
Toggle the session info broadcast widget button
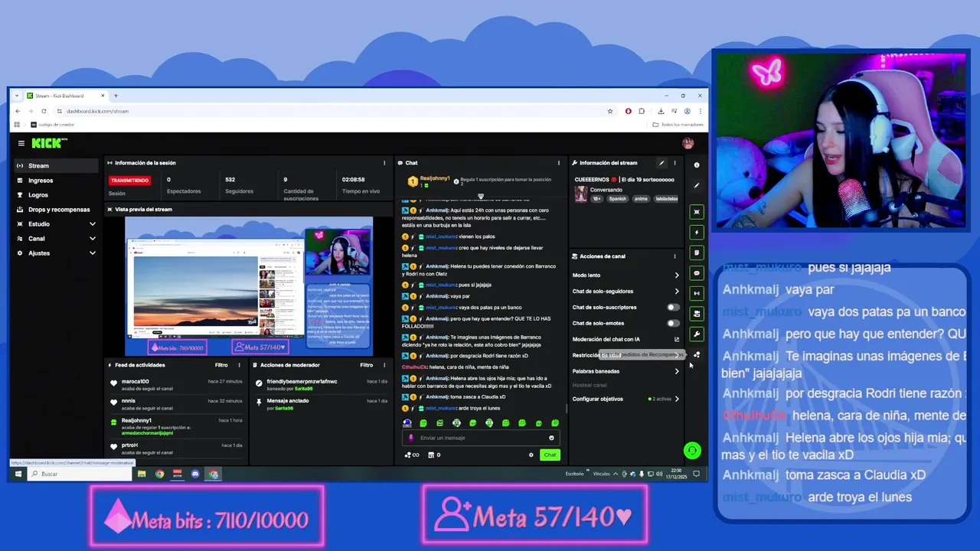(x=696, y=293)
